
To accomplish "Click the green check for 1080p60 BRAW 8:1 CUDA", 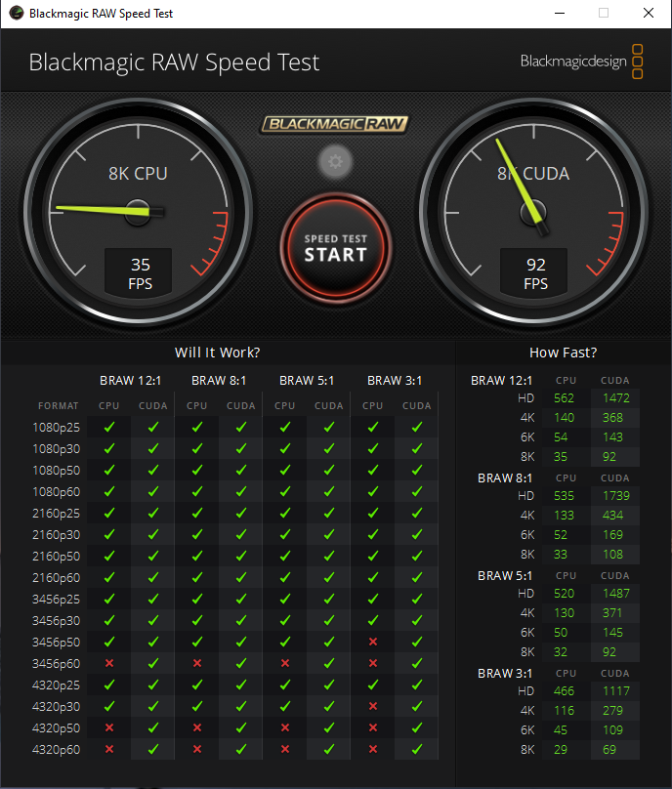I will [x=241, y=491].
